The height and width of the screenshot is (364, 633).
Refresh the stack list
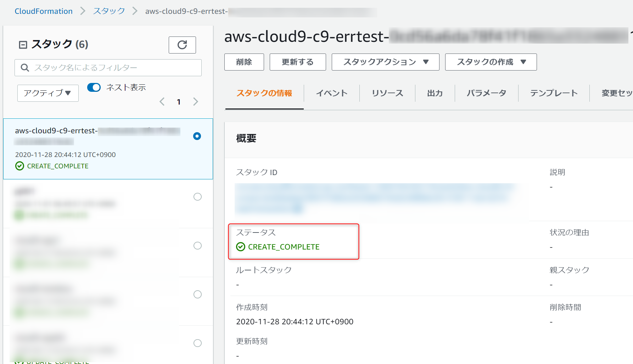pos(182,45)
